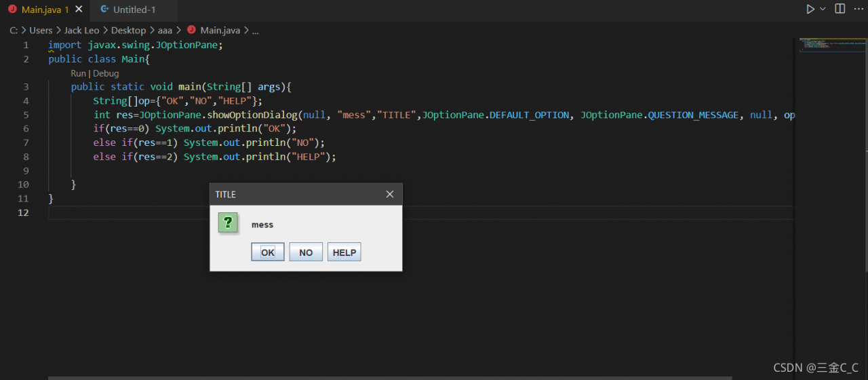Click the horizontal scrollbar at the bottom
868x380 pixels.
point(390,377)
